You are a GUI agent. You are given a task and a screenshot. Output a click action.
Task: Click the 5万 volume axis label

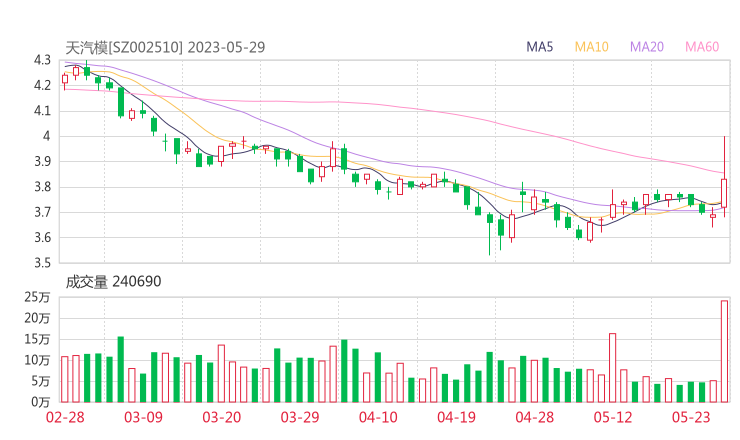pyautogui.click(x=41, y=381)
